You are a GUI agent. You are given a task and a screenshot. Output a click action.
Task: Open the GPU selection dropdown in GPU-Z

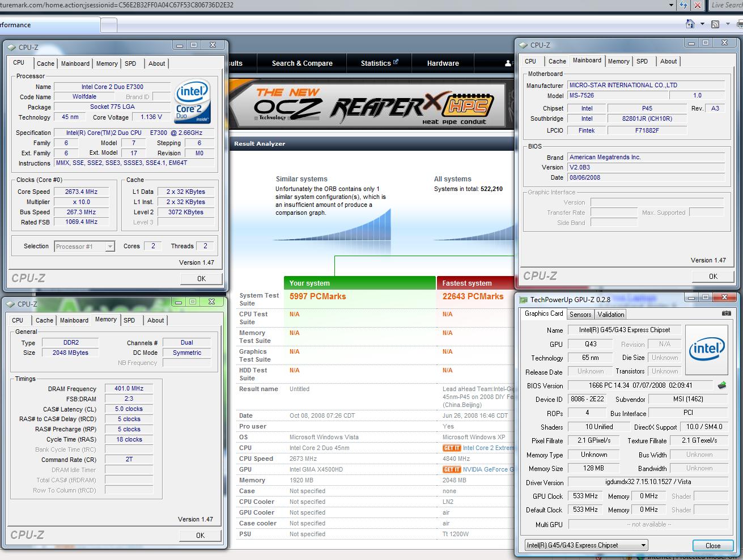click(x=586, y=545)
